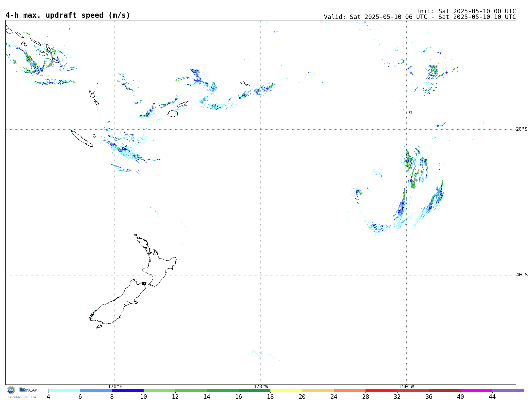Image resolution: width=532 pixels, height=400 pixels.
Task: Pick the light green 10-12 colorbar swatch
Action: (x=159, y=391)
